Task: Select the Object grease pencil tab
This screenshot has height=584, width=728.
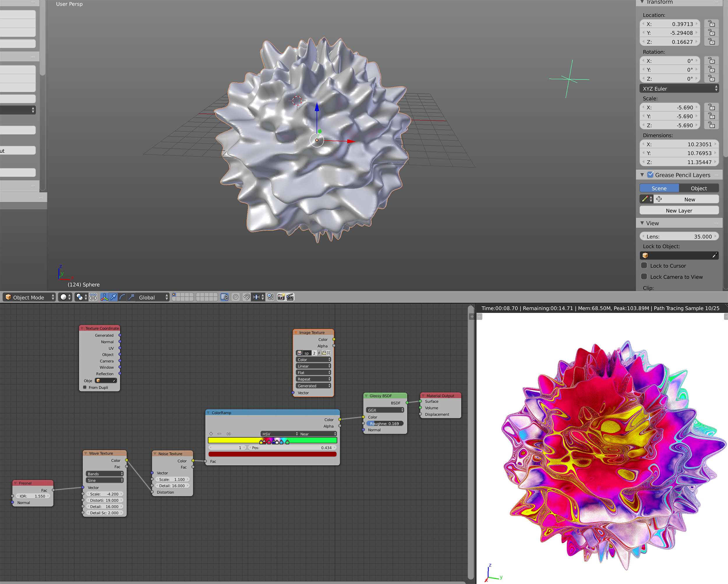Action: [x=699, y=188]
